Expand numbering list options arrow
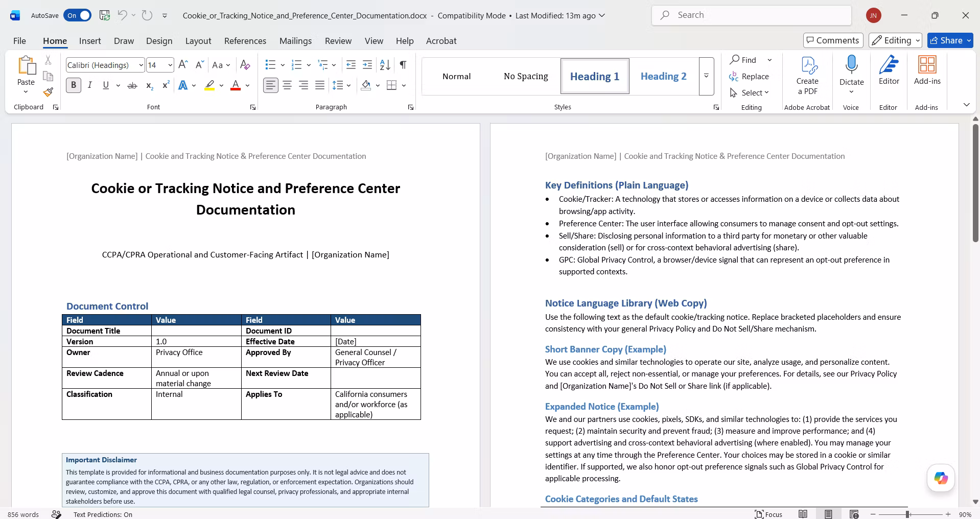The width and height of the screenshot is (980, 519). point(309,65)
